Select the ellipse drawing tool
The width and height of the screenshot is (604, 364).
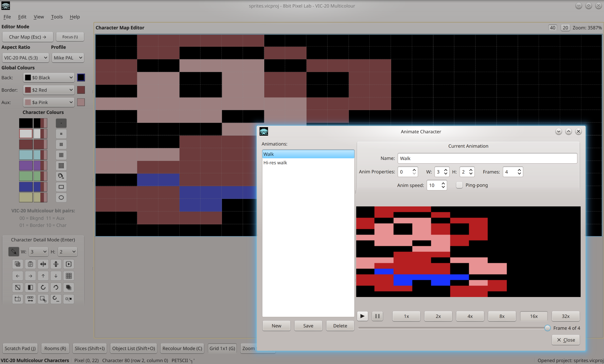coord(61,197)
